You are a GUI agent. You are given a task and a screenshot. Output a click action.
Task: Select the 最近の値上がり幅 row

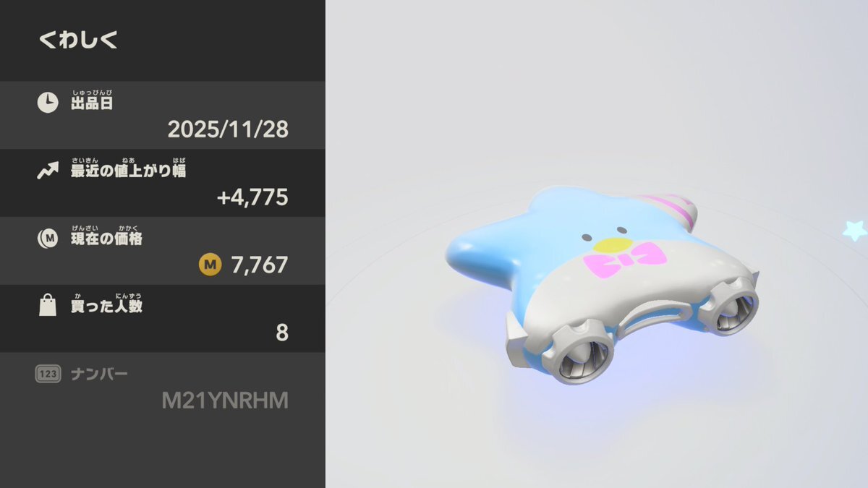[x=163, y=183]
